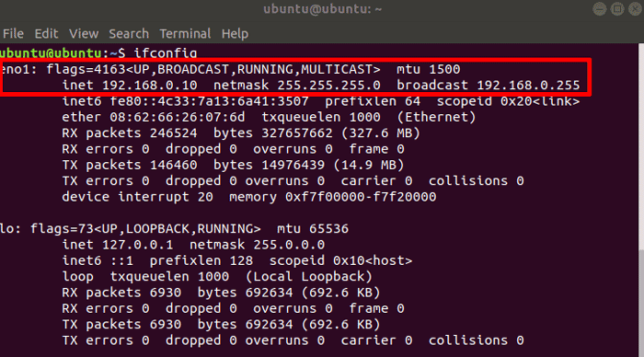Image resolution: width=644 pixels, height=357 pixels.
Task: Click the (Local Loopback) text
Action: (x=308, y=276)
